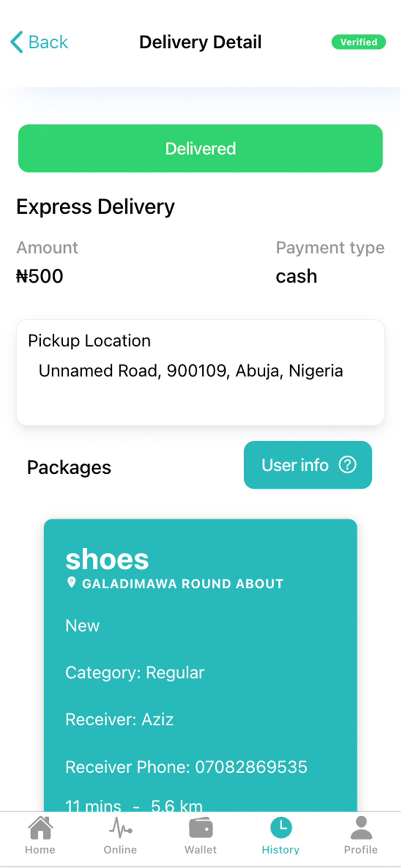
Task: Tap the back chevron arrow icon
Action: [x=16, y=42]
